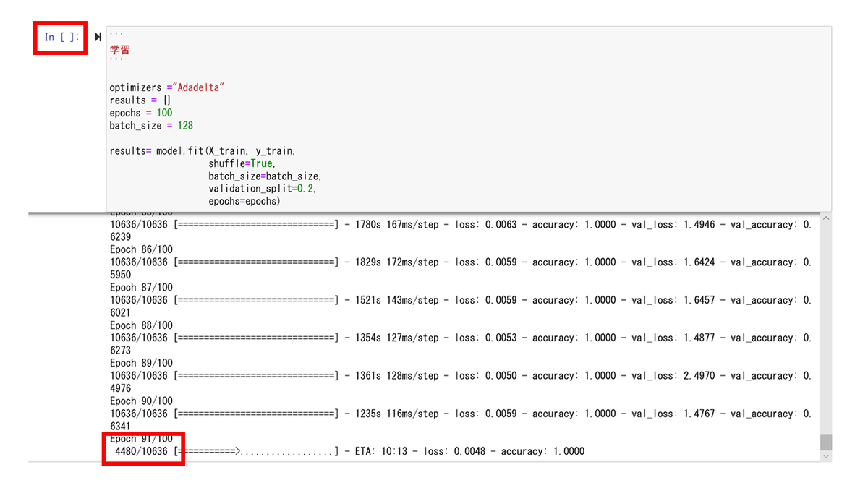
Task: Click the batch_size = 128 code line
Action: tap(151, 125)
